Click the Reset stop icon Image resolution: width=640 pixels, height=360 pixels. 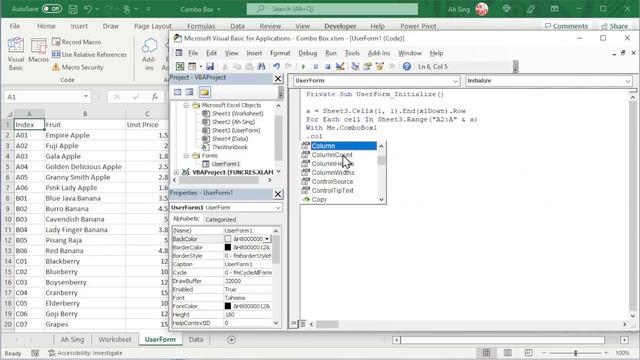pyautogui.click(x=327, y=67)
